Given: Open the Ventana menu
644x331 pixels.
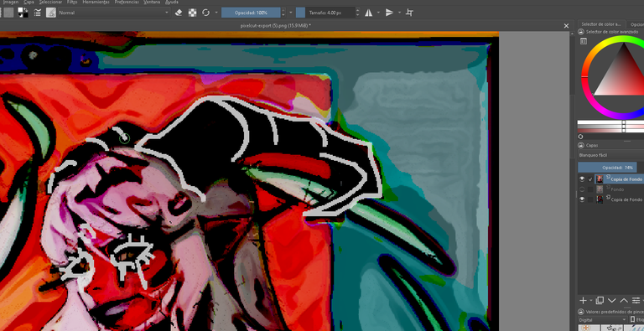Looking at the screenshot, I should (152, 2).
